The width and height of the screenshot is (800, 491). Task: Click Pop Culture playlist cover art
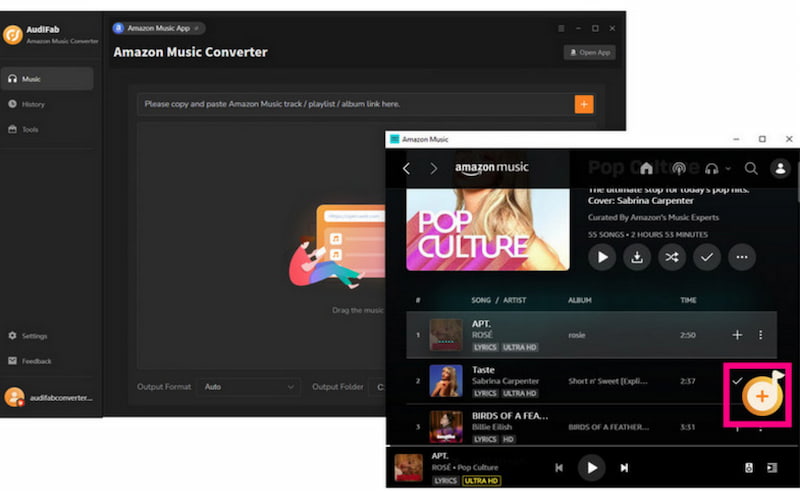point(488,230)
